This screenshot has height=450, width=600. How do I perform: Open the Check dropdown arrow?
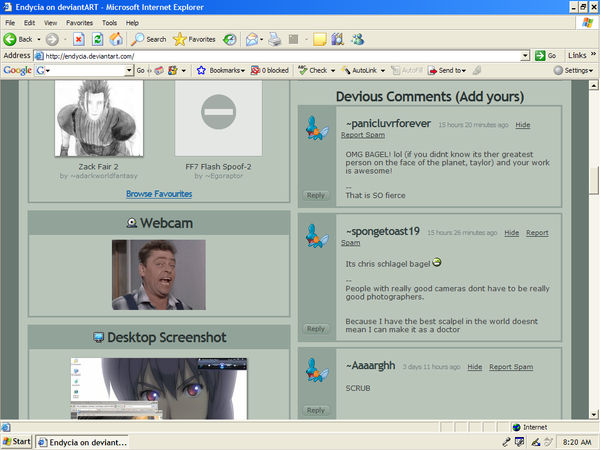(x=333, y=71)
